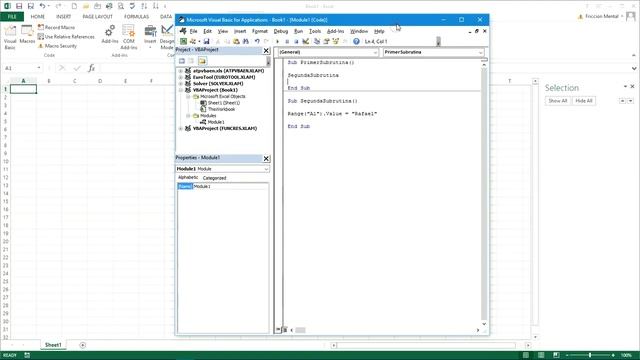This screenshot has width=640, height=360.
Task: Expand atpvbaen.xls project tree node
Action: point(181,71)
